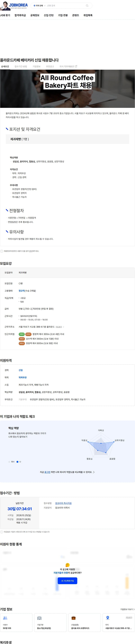Click the 위치 map pin icon
The image size is (135, 644).
coord(108,618)
